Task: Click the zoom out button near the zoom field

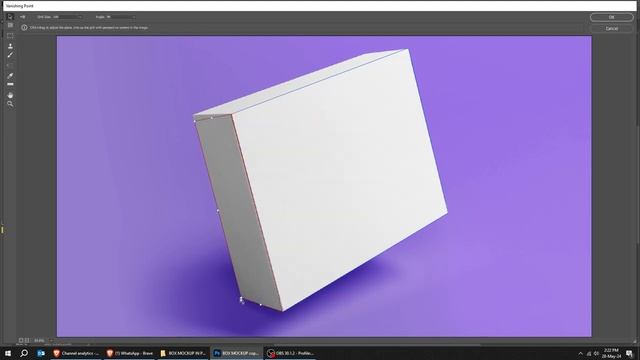Action: tap(21, 340)
